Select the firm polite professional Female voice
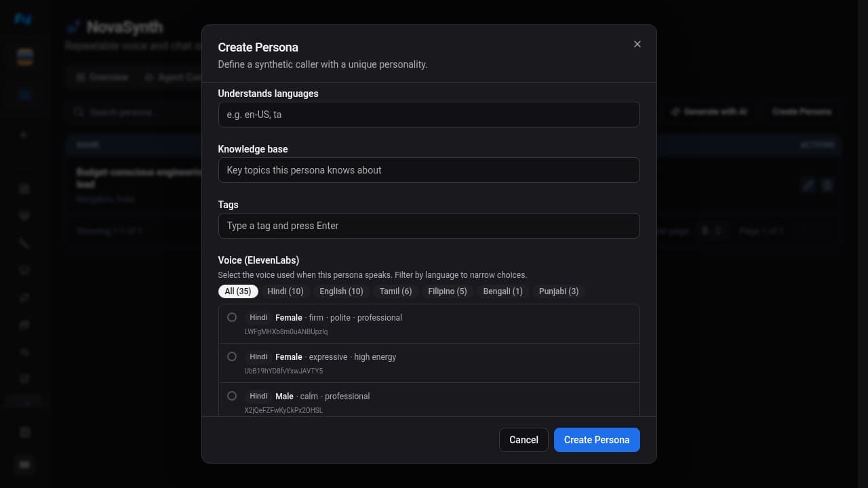This screenshot has width=868, height=488. pos(232,317)
